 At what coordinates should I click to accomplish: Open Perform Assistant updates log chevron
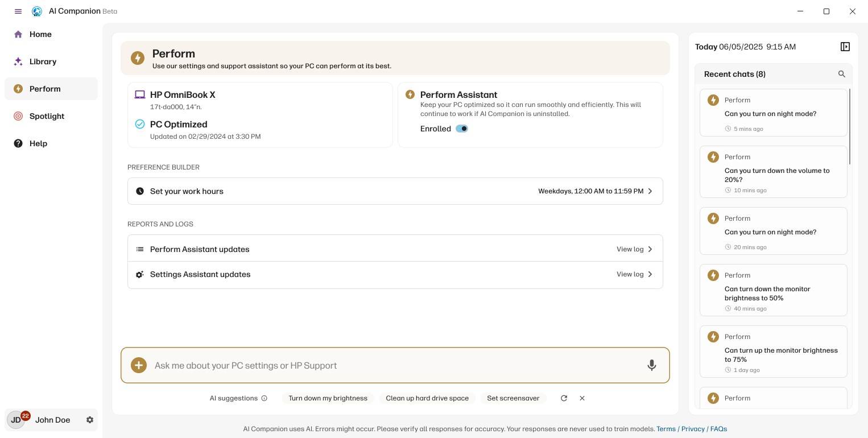(650, 249)
